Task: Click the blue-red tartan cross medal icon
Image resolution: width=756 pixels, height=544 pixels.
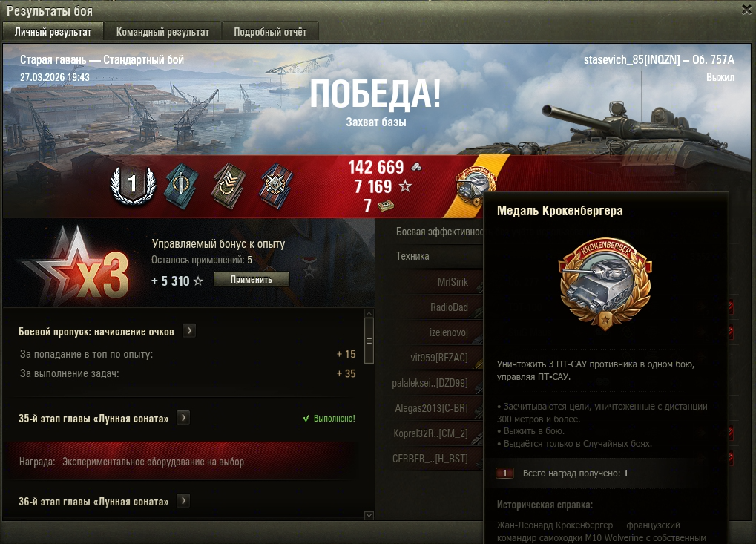Action: [x=276, y=186]
